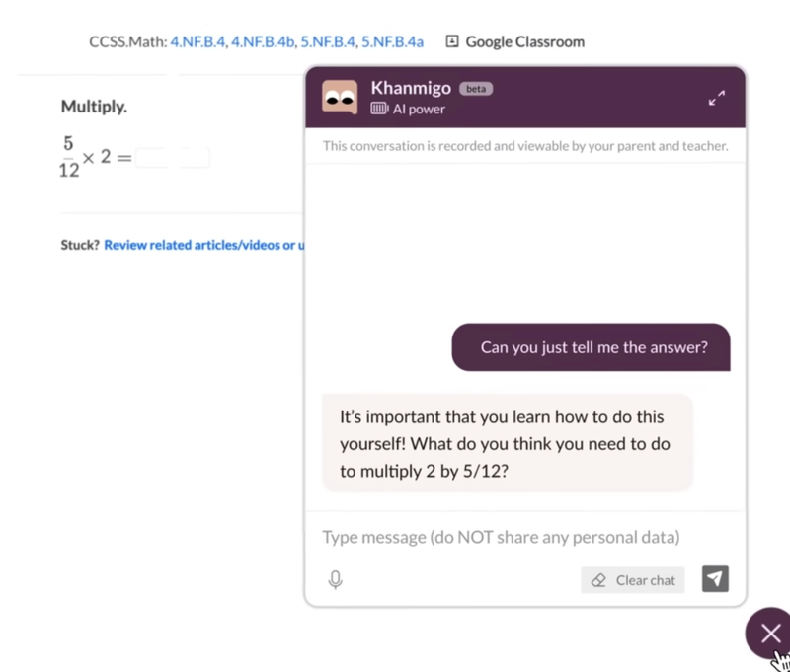Click the microphone icon in chat
This screenshot has width=790, height=672.
tap(336, 580)
